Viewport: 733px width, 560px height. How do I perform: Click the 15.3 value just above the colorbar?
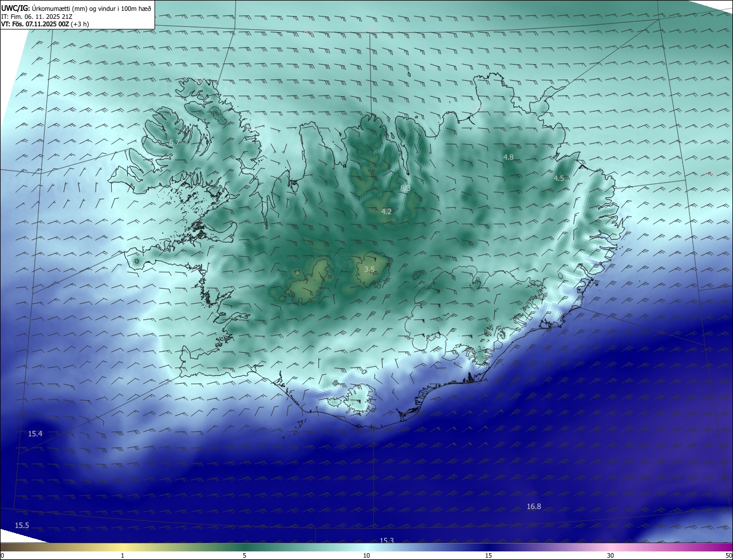(x=387, y=540)
